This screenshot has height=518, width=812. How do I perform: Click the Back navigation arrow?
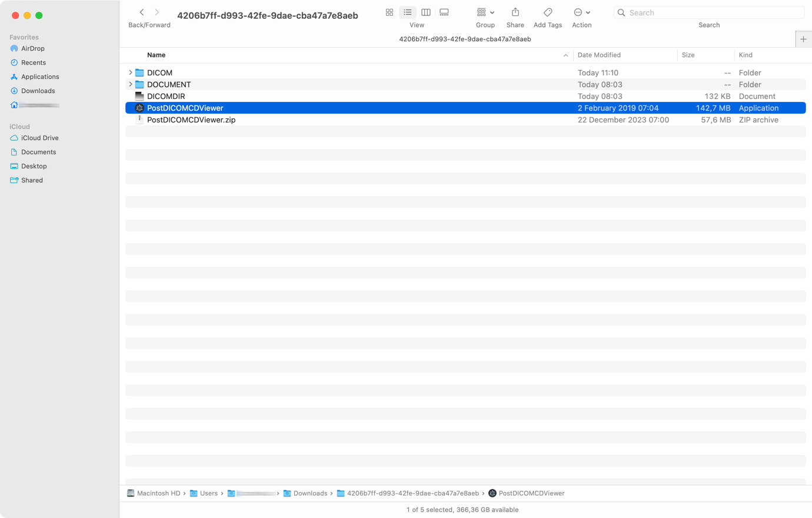tap(142, 12)
